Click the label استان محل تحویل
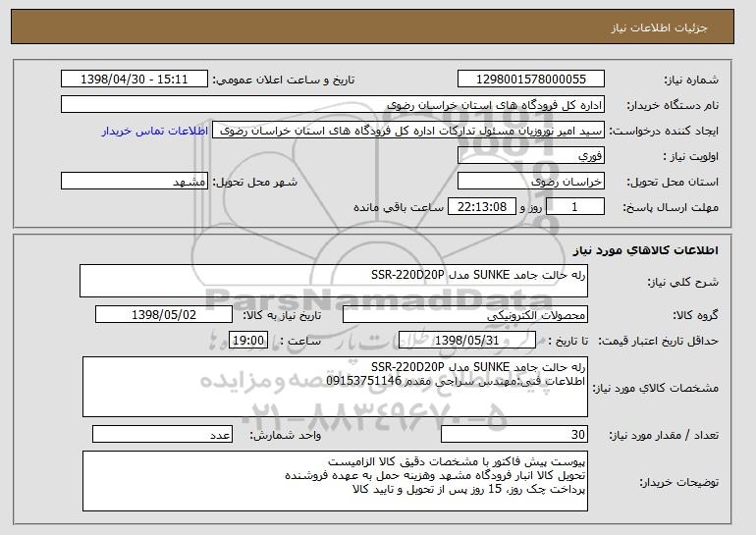The width and height of the screenshot is (756, 535). 673,182
